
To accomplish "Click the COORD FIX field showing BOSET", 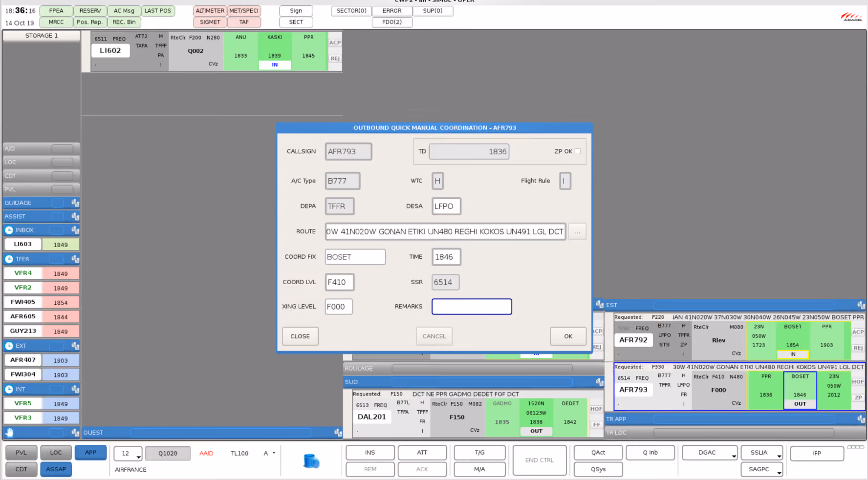I will click(x=355, y=257).
